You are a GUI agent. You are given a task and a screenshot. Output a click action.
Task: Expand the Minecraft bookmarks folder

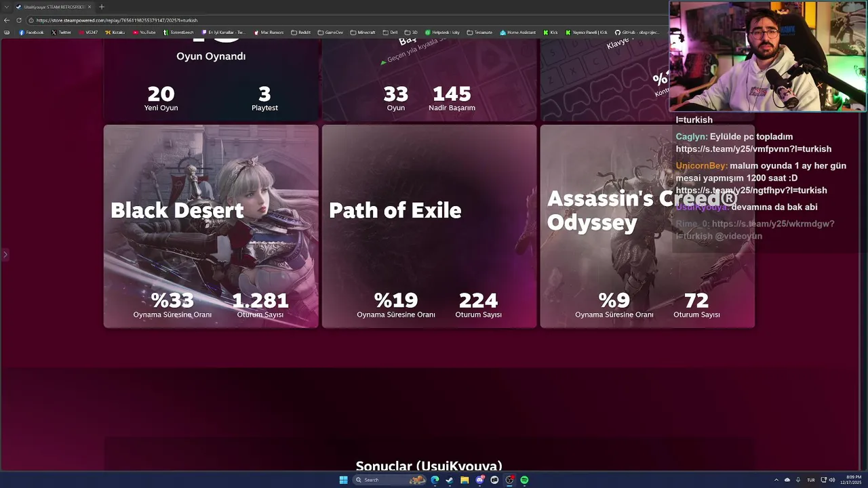point(362,33)
